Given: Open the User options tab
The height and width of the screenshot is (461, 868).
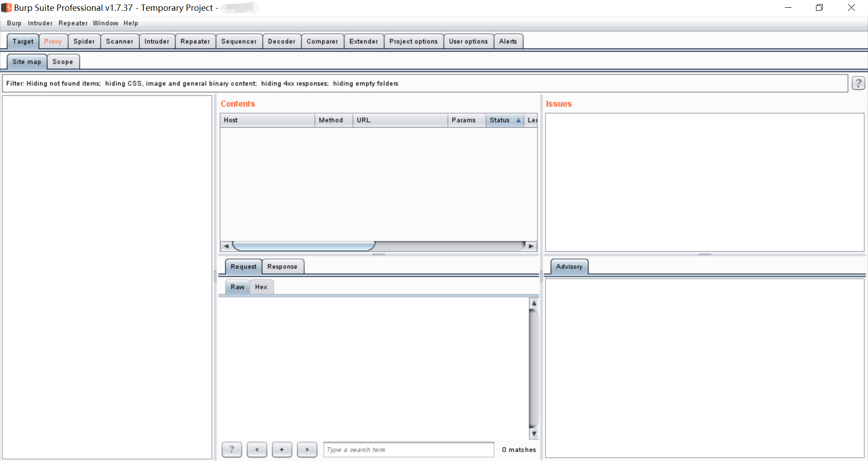Looking at the screenshot, I should (x=468, y=42).
